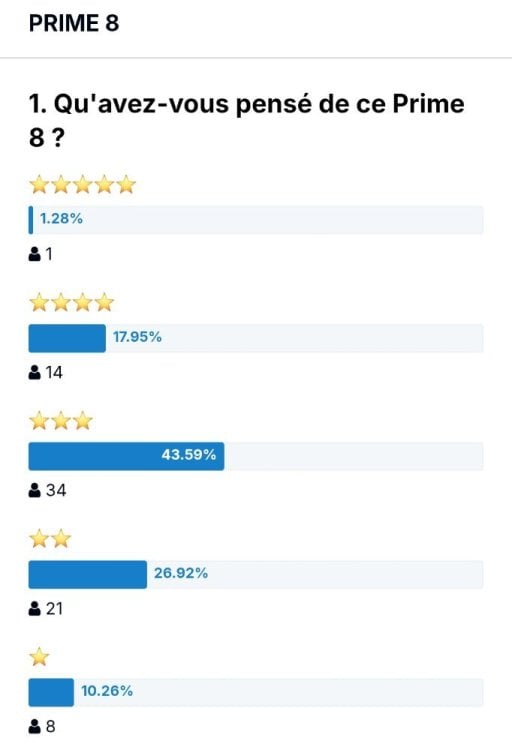The image size is (512, 750).
Task: Click the 1.28% result bar
Action: point(256,220)
